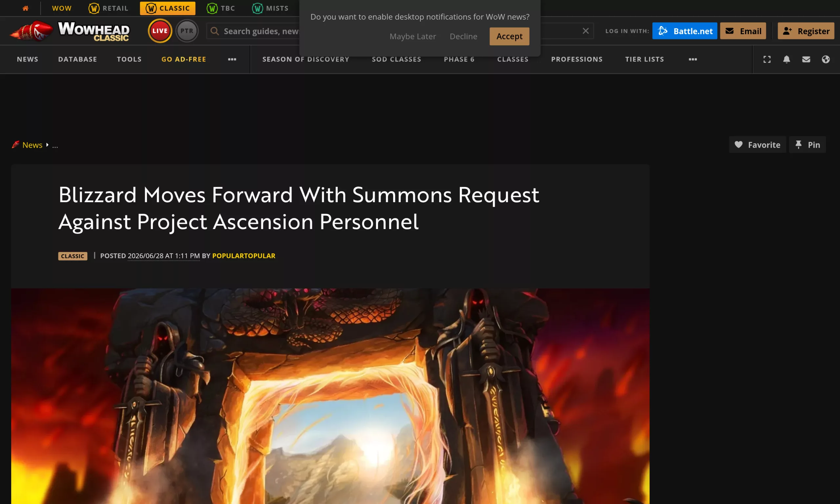Open Season of Discovery menu

(305, 59)
